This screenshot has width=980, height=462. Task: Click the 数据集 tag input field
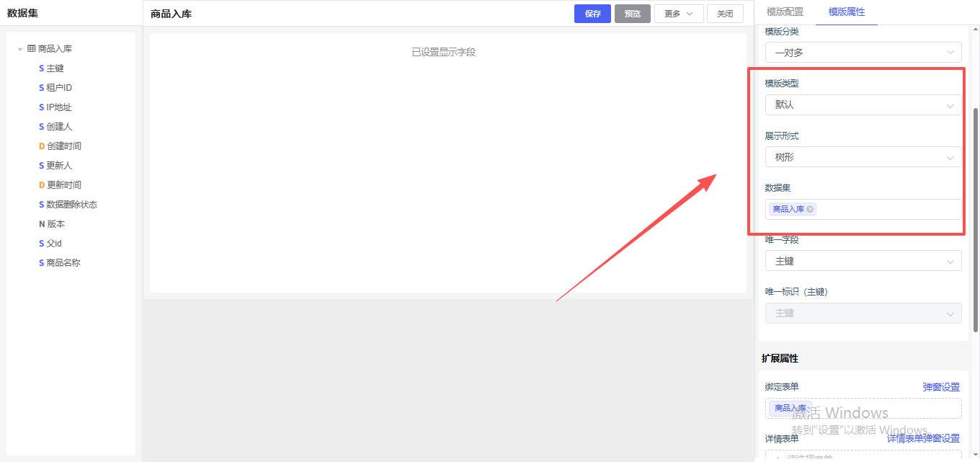[886, 209]
